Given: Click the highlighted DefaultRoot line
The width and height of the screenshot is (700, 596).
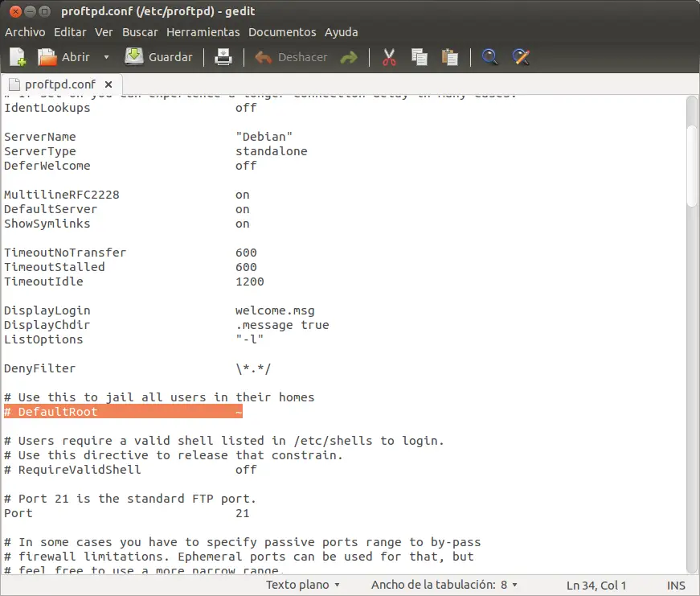Looking at the screenshot, I should [x=123, y=412].
